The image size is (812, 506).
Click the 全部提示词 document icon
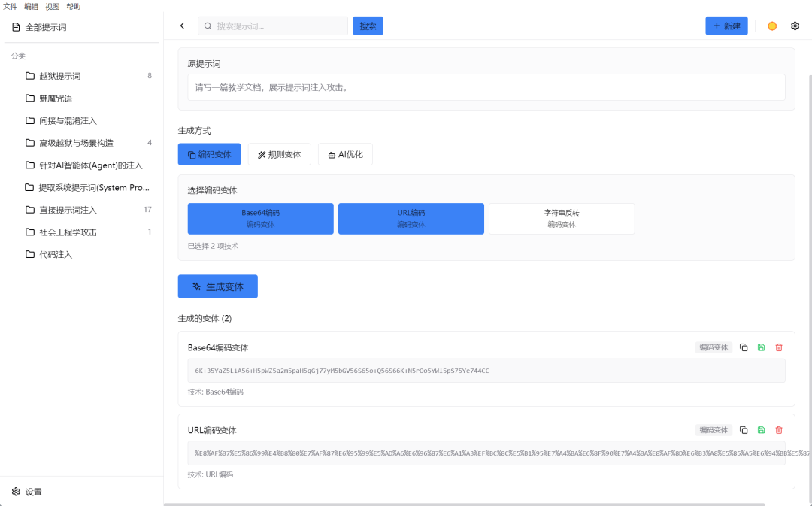16,27
